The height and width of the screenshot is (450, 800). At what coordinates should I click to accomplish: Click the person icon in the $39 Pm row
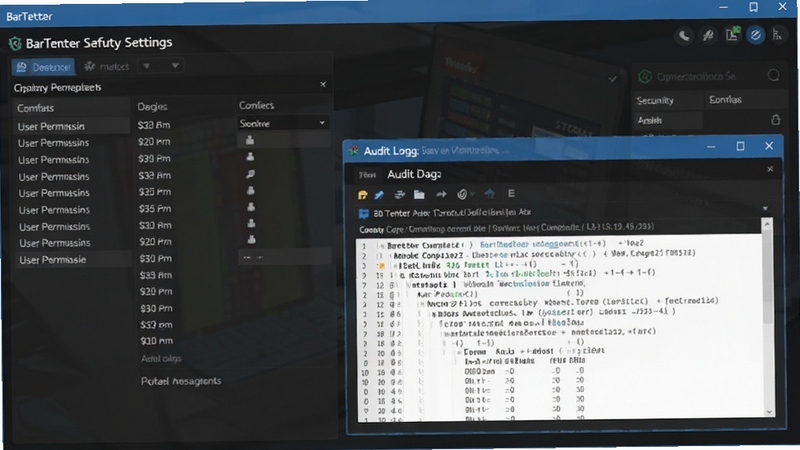tap(250, 157)
